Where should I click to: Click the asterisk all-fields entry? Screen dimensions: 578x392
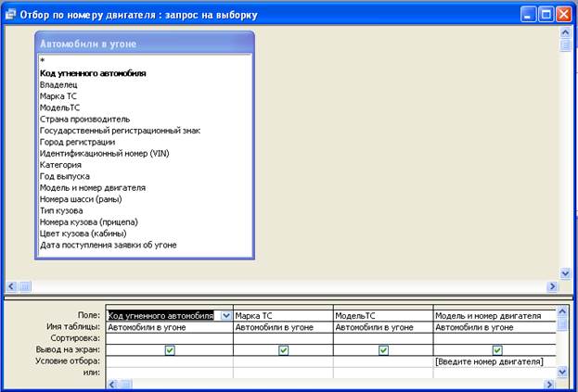click(43, 61)
